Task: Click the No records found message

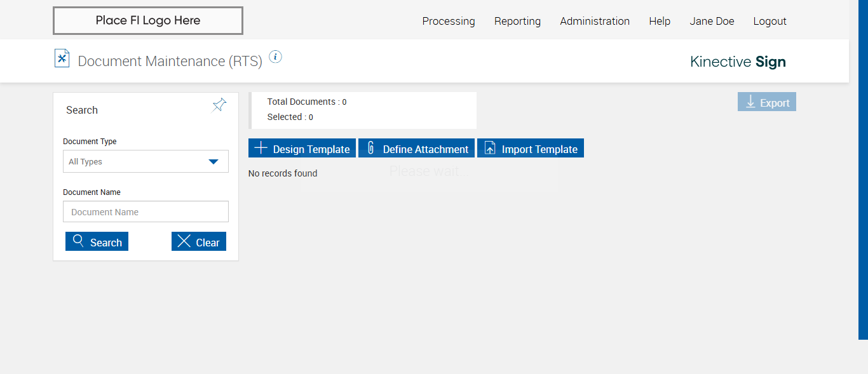Action: (x=283, y=173)
